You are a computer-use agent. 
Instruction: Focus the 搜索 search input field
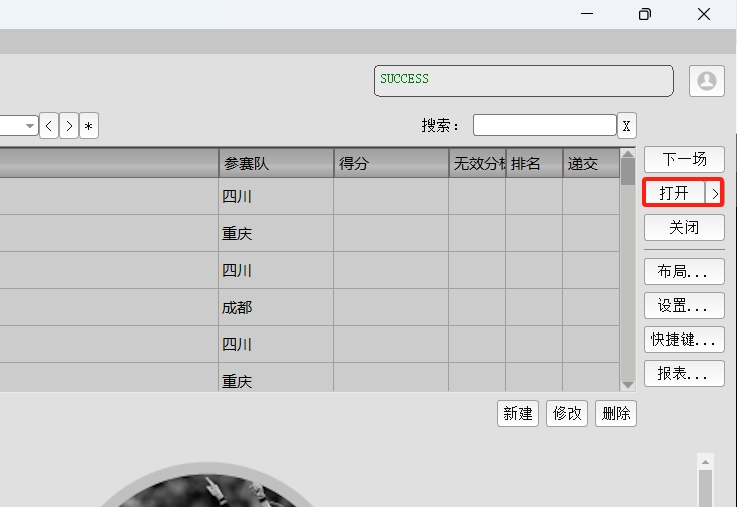point(544,126)
